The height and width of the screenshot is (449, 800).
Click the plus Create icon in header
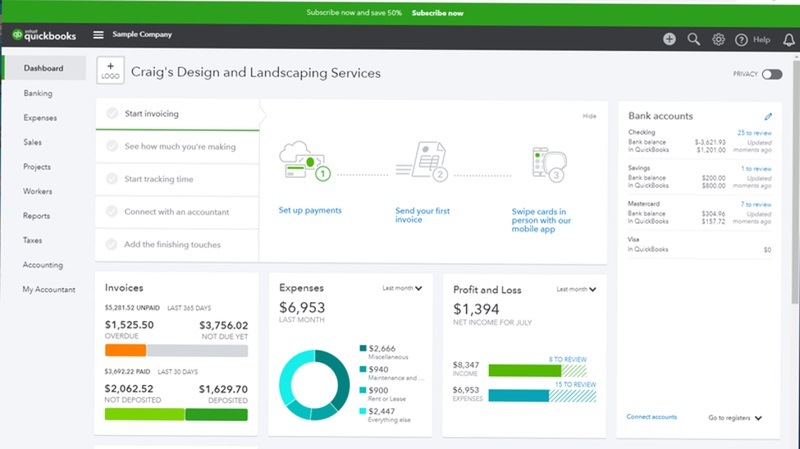pos(669,39)
